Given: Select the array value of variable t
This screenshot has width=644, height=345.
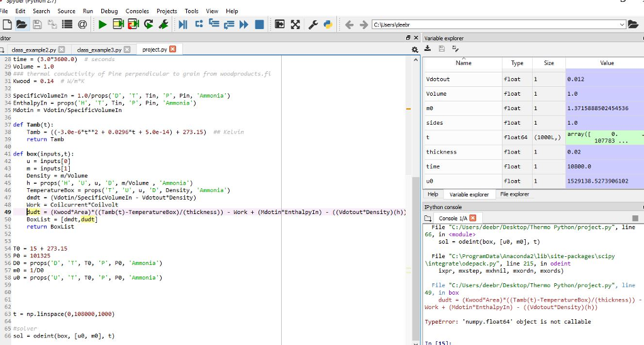Looking at the screenshot, I should (604, 137).
